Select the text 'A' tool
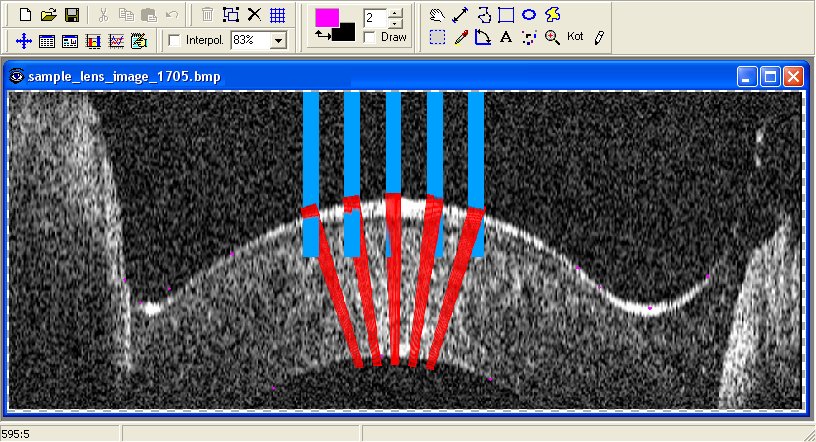The image size is (816, 442). [506, 37]
